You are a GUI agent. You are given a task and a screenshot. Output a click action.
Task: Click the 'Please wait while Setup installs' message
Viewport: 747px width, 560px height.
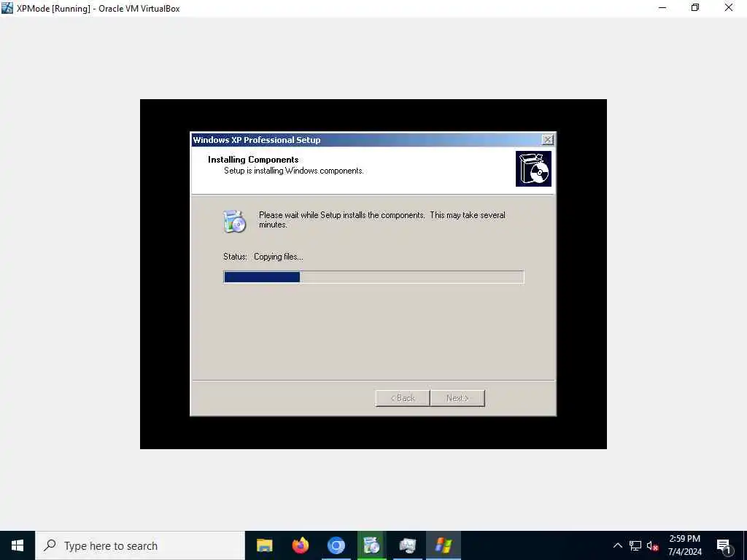point(382,219)
